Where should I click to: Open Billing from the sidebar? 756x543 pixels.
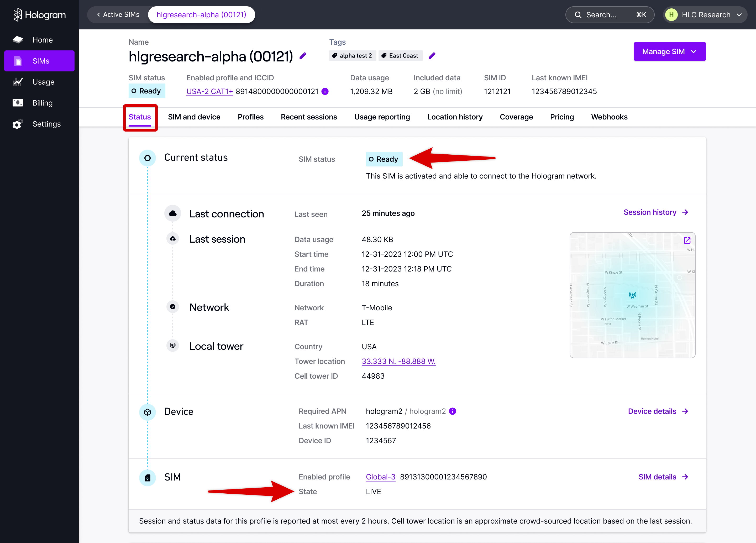tap(40, 103)
